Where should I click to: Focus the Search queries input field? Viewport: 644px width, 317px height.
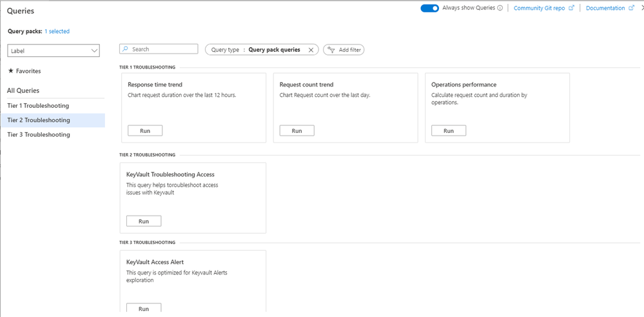coord(162,49)
